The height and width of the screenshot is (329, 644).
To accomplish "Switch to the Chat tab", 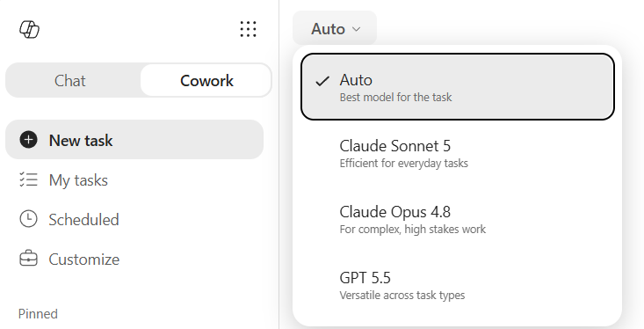I will tap(70, 81).
